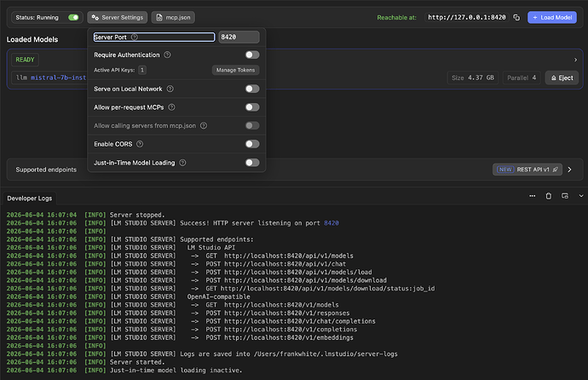This screenshot has height=380, width=588.
Task: Click the Loaded Models heading
Action: coord(32,40)
